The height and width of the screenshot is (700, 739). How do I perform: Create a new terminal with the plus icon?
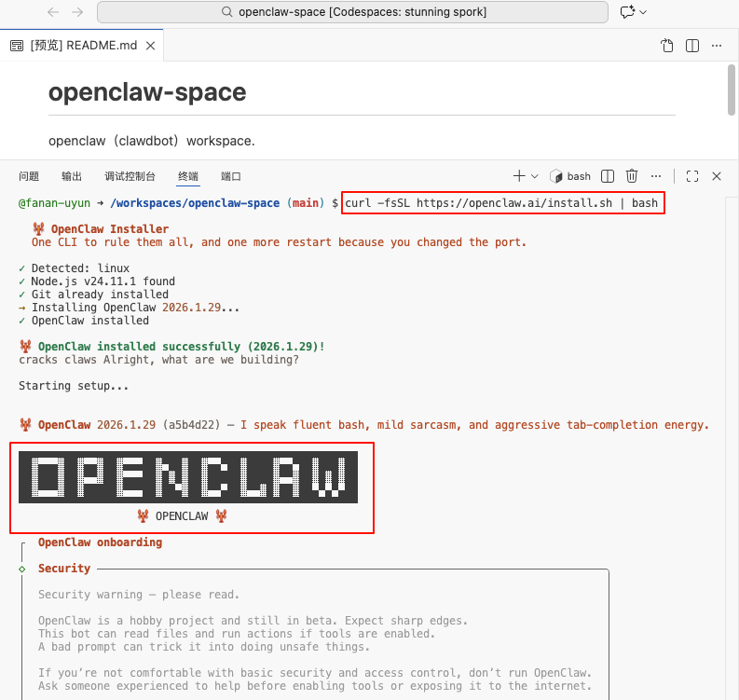coord(519,176)
